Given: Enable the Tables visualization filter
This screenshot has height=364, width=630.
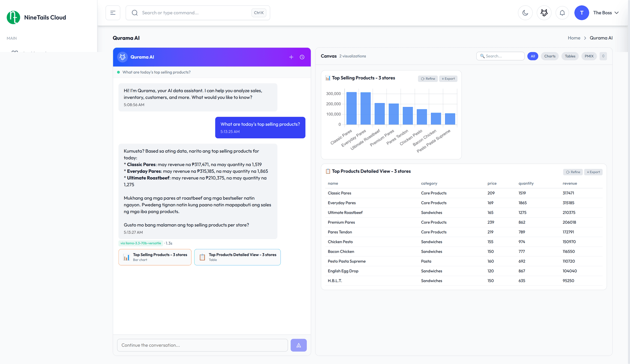Looking at the screenshot, I should [570, 56].
